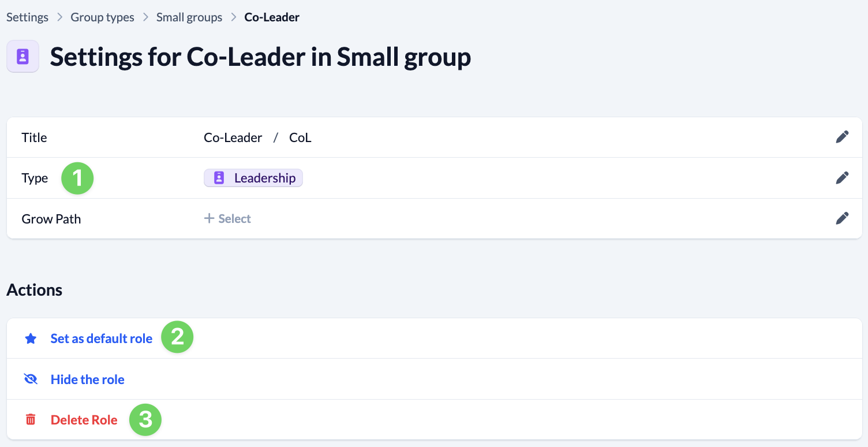This screenshot has width=868, height=447.
Task: Click the badge icon inside the Leadership tag
Action: [219, 177]
